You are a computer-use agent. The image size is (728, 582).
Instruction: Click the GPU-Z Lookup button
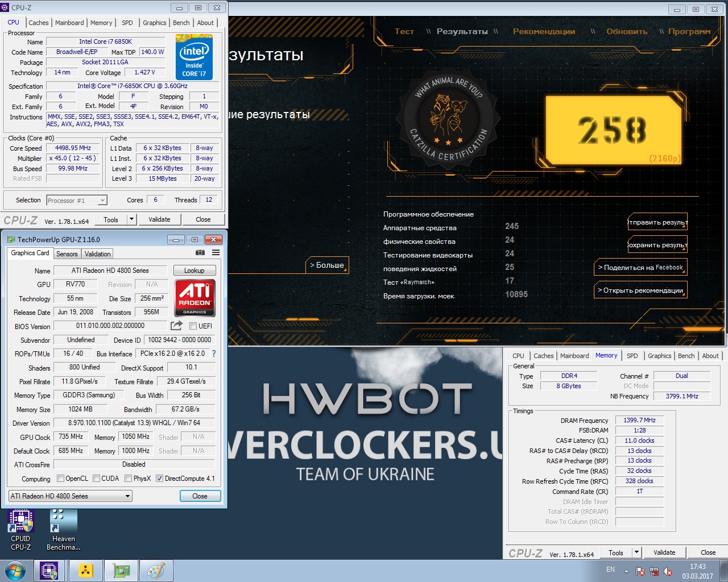point(194,271)
